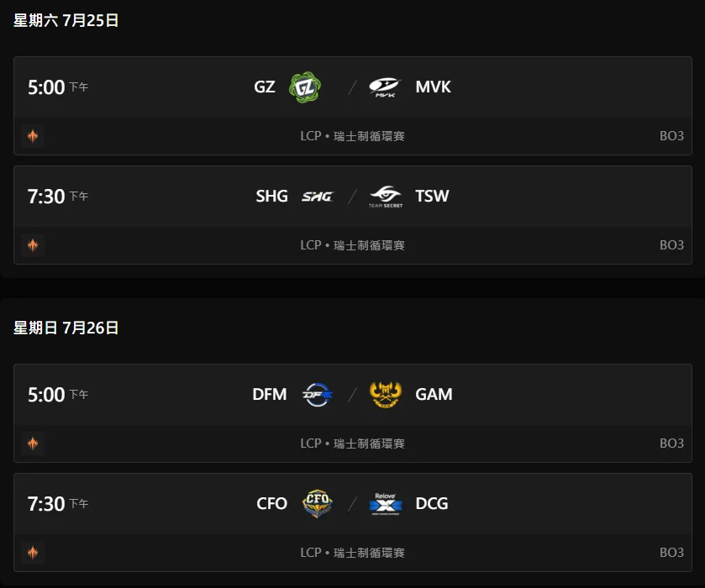The image size is (705, 588).
Task: Click the LCP league icon under SHG match
Action: click(x=33, y=245)
